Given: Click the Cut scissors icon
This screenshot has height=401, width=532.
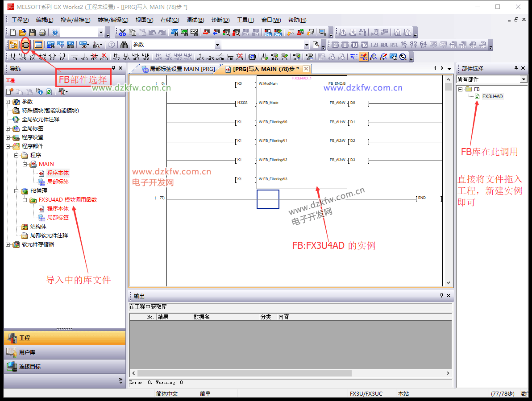Looking at the screenshot, I should (122, 33).
